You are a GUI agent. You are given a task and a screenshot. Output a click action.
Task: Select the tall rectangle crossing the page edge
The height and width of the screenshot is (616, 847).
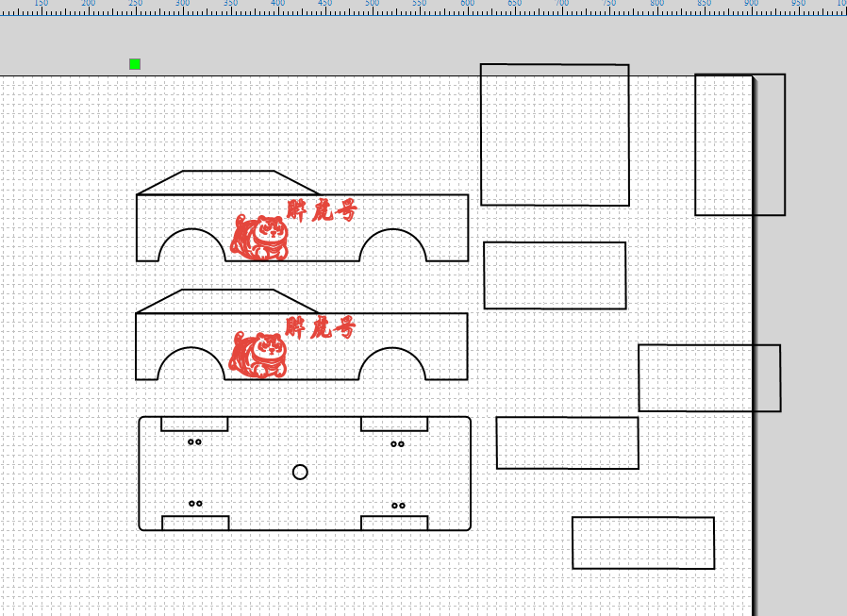point(740,145)
